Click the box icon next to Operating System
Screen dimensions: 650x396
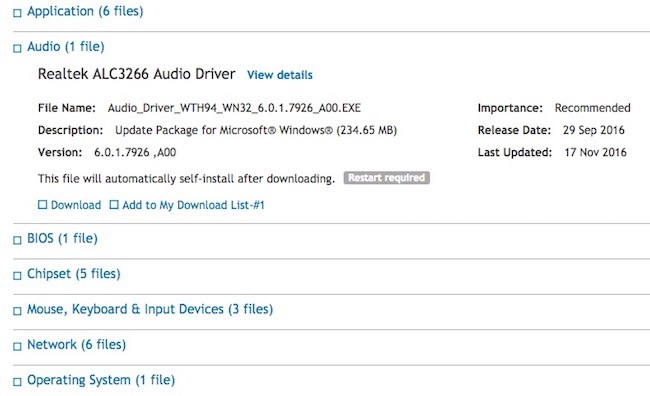point(17,382)
